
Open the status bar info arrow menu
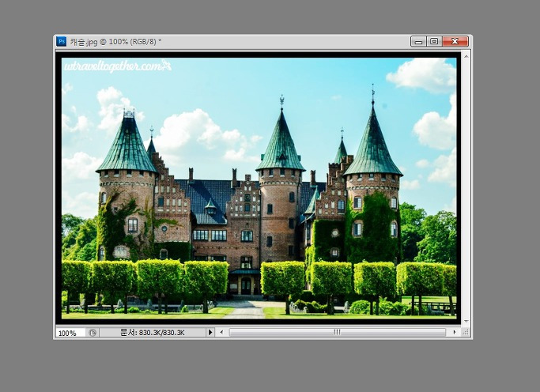click(x=210, y=333)
